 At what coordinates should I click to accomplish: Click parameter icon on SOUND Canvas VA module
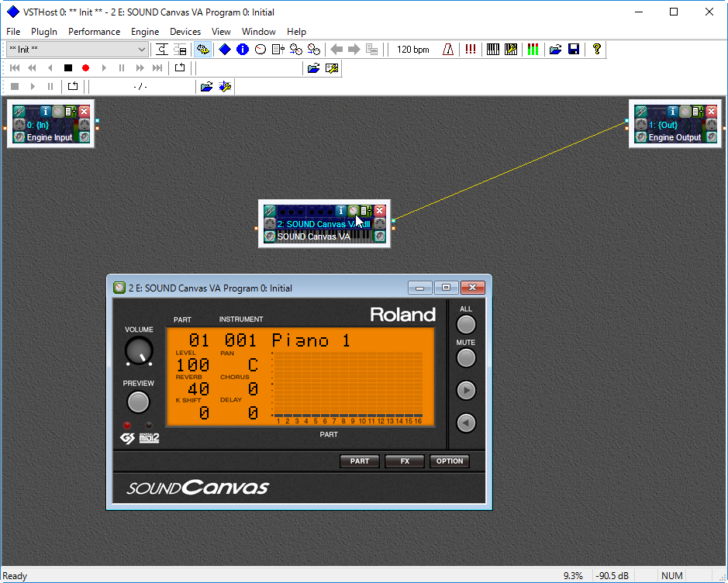coord(366,211)
